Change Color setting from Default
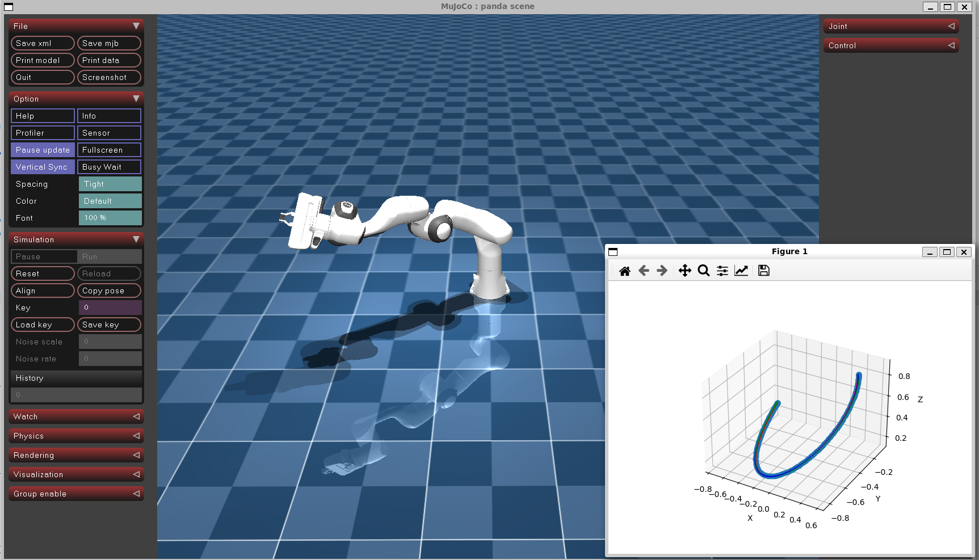 point(110,201)
